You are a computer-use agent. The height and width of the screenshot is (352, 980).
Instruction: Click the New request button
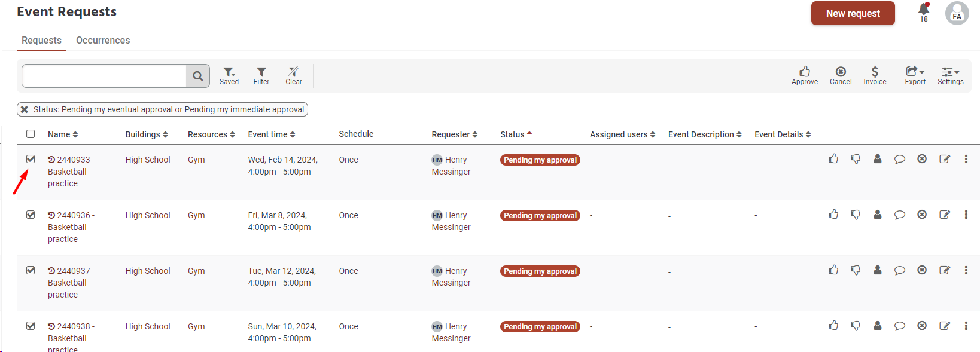point(853,13)
